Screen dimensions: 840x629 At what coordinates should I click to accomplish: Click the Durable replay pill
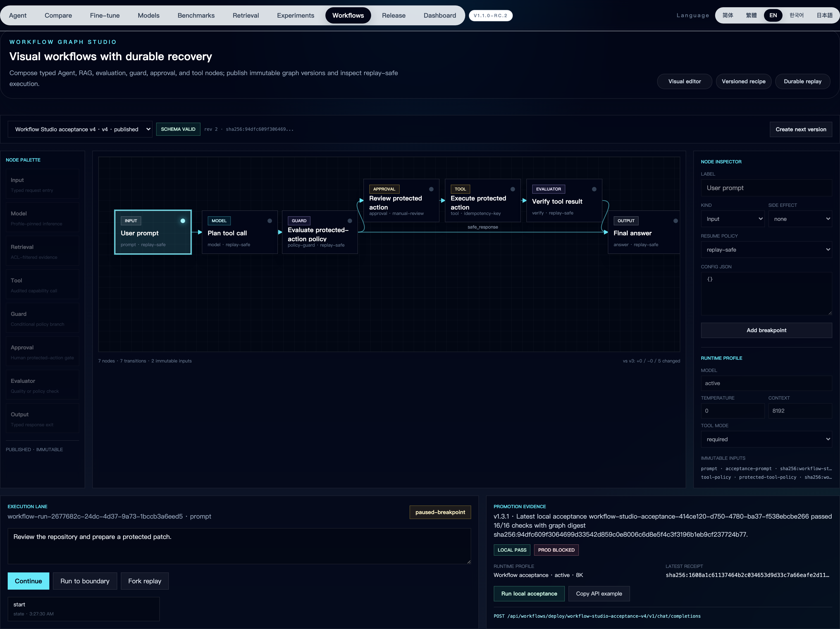(802, 82)
